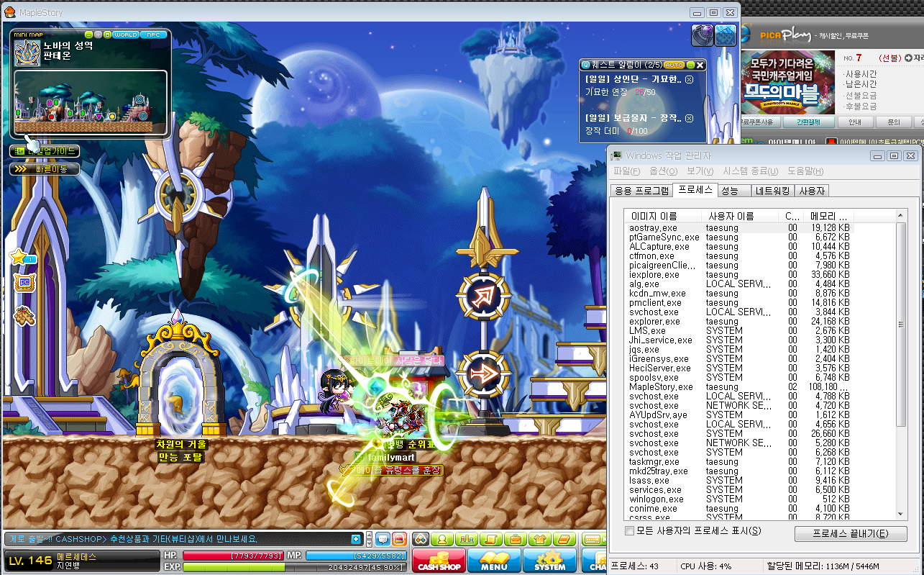Open the inventory bag shortcut icon
The height and width of the screenshot is (575, 924).
(516, 539)
